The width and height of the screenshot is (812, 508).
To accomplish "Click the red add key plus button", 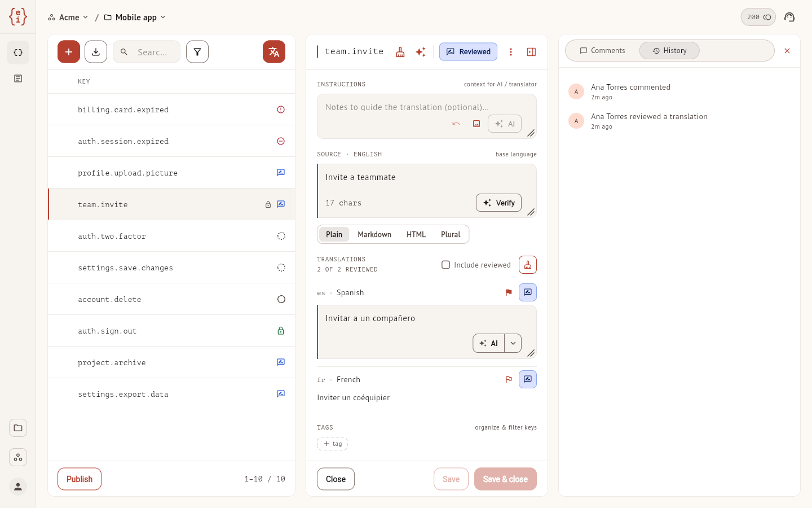I will coord(69,52).
